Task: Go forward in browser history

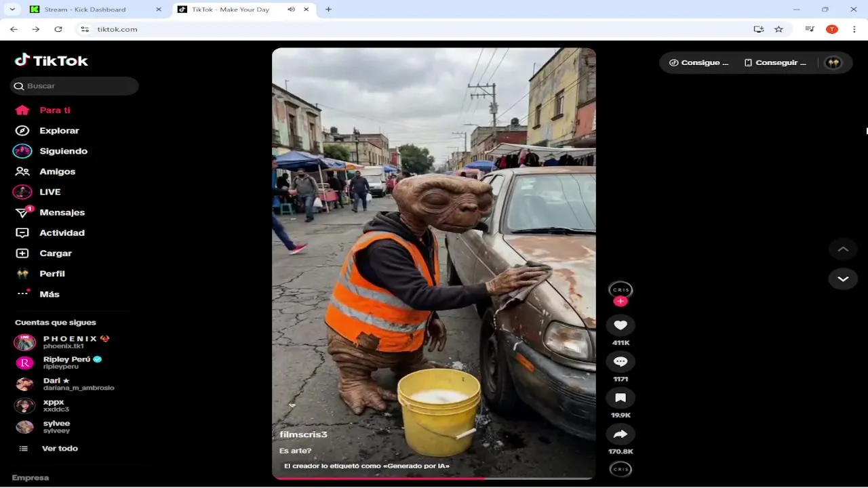Action: pyautogui.click(x=36, y=29)
